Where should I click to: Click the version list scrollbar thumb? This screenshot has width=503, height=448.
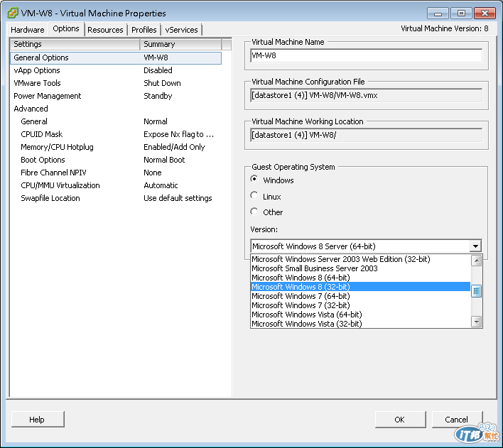(x=477, y=291)
